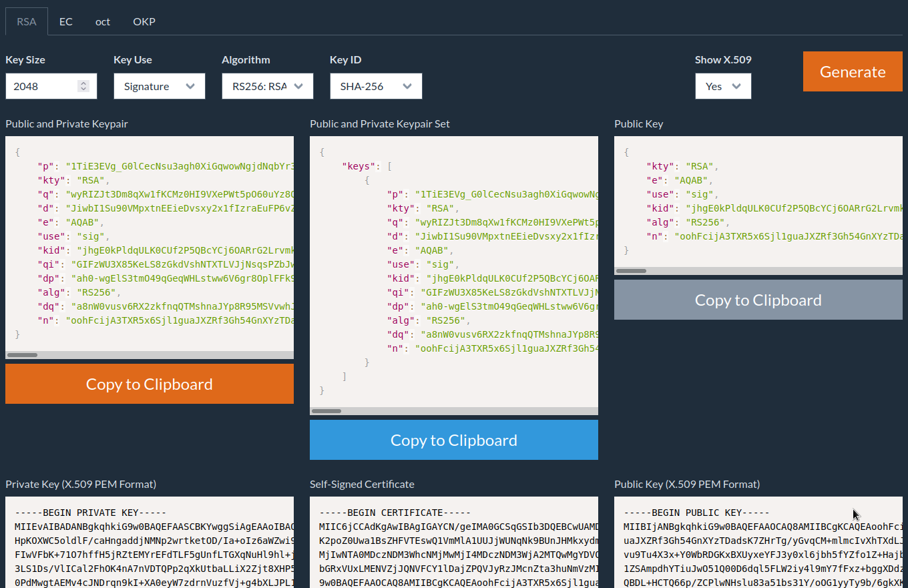Select the OKP tab
This screenshot has height=588, width=908.
point(144,21)
